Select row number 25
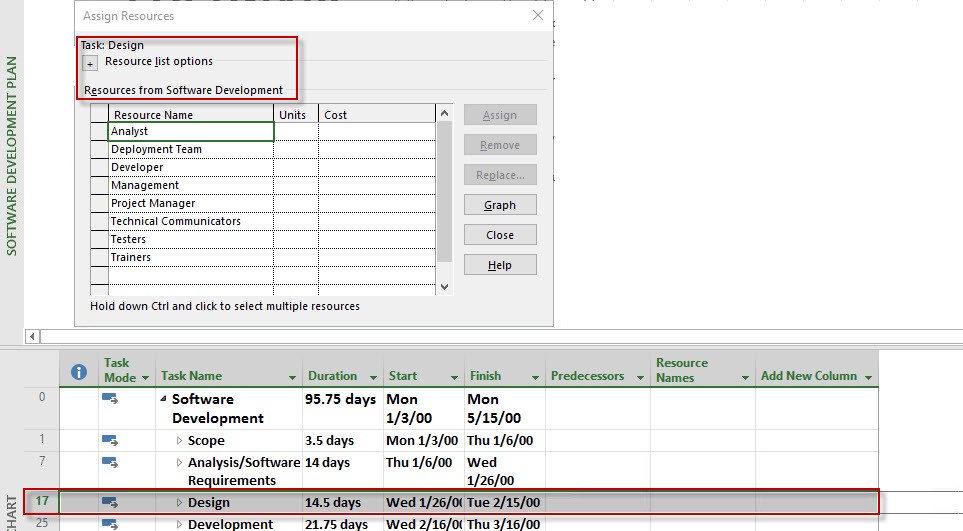This screenshot has height=531, width=963. click(42, 522)
